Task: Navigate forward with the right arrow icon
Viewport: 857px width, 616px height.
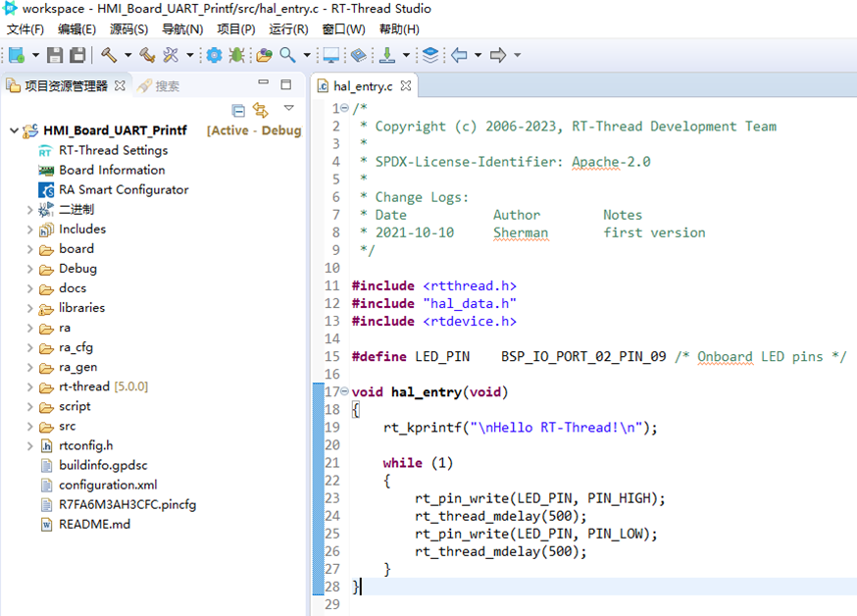Action: [x=498, y=55]
